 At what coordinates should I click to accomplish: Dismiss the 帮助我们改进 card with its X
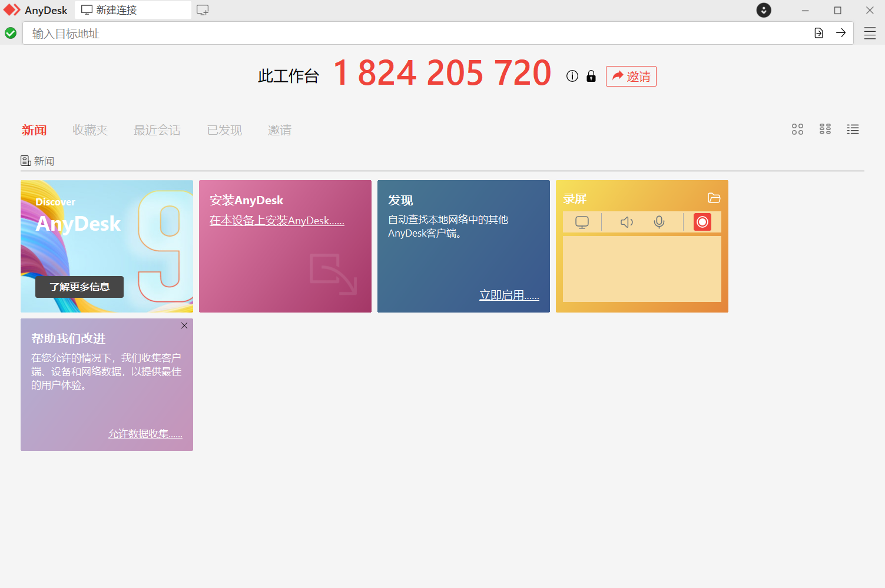(184, 325)
